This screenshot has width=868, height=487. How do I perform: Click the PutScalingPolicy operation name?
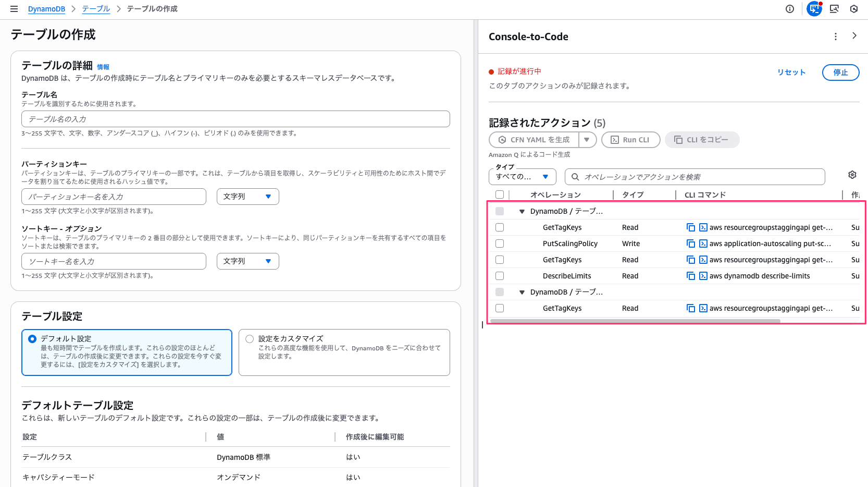(570, 244)
